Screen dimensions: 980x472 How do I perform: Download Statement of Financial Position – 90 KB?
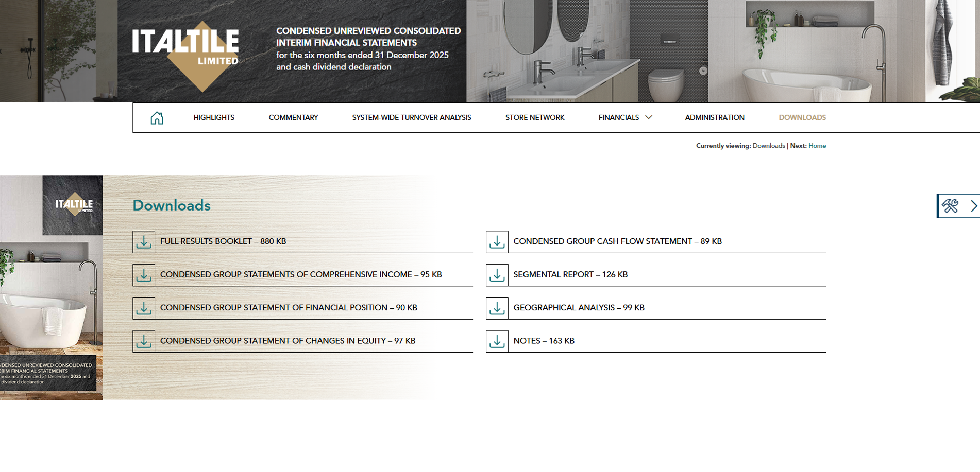point(289,308)
